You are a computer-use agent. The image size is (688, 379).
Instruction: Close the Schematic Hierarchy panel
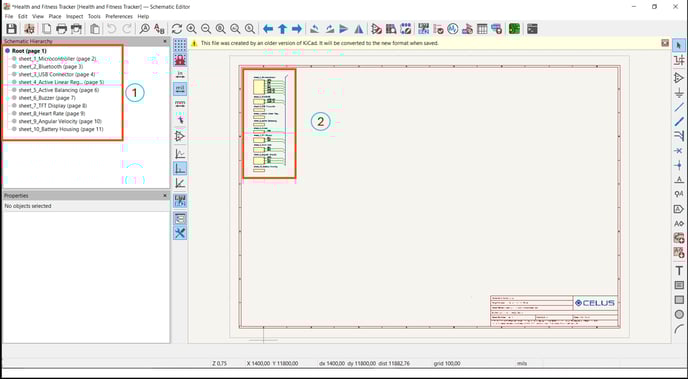(165, 41)
